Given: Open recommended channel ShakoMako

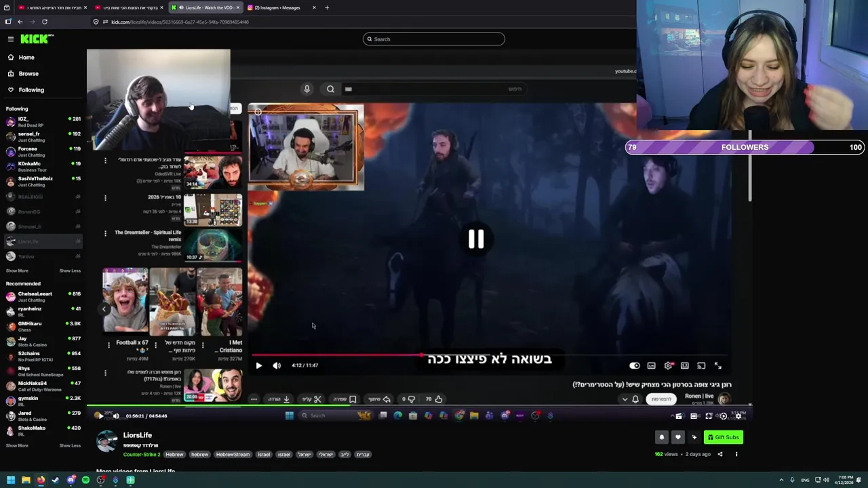Looking at the screenshot, I should [x=43, y=431].
